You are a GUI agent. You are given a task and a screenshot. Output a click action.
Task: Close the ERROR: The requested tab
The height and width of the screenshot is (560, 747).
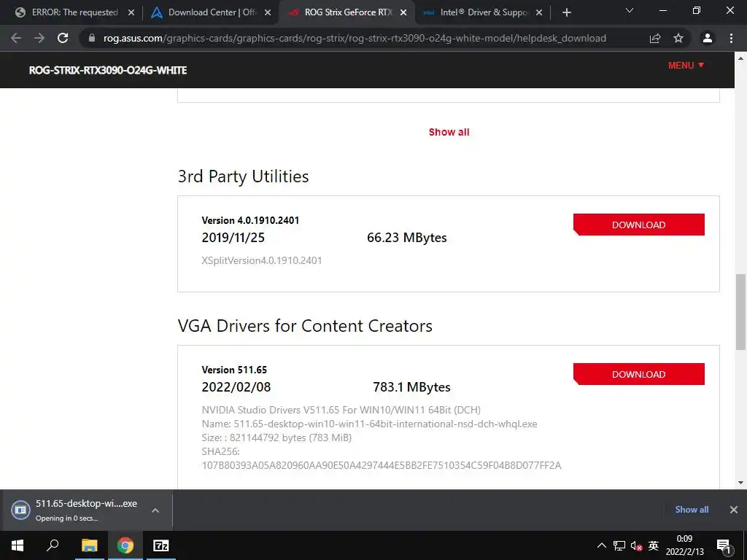point(131,12)
